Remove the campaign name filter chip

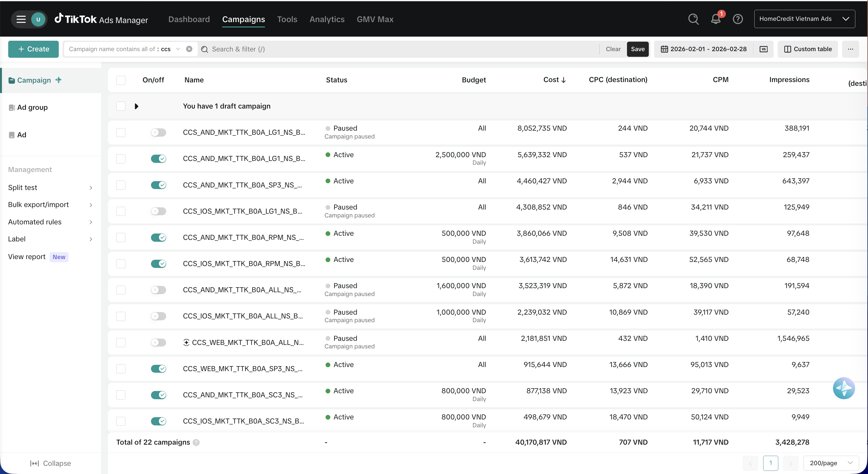pyautogui.click(x=190, y=49)
